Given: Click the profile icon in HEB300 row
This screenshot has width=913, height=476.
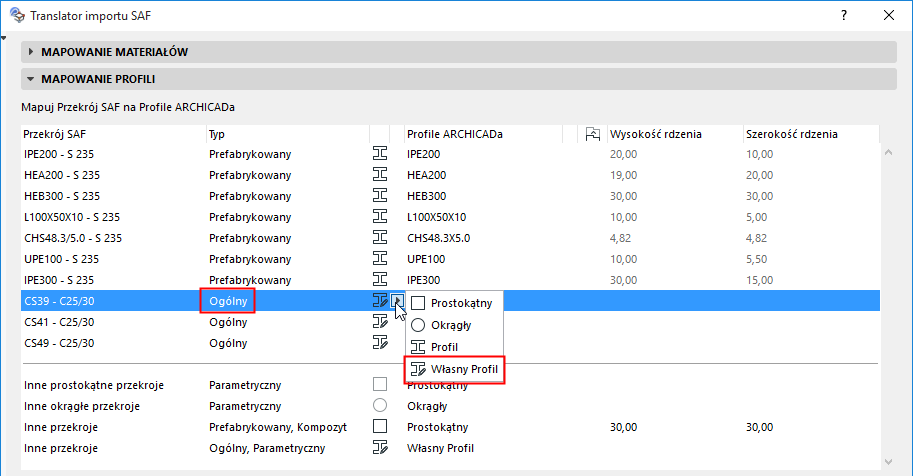Looking at the screenshot, I should 380,196.
